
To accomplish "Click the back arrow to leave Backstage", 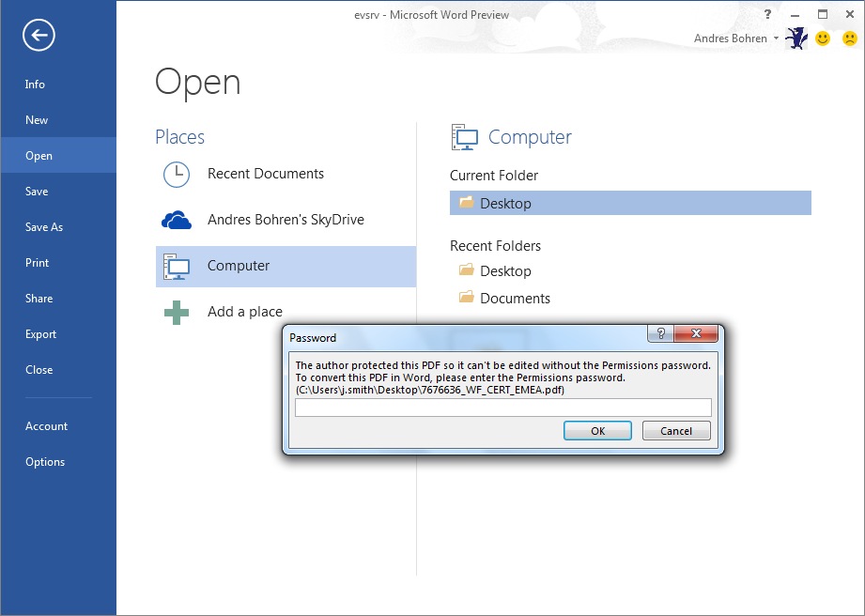I will [x=39, y=36].
